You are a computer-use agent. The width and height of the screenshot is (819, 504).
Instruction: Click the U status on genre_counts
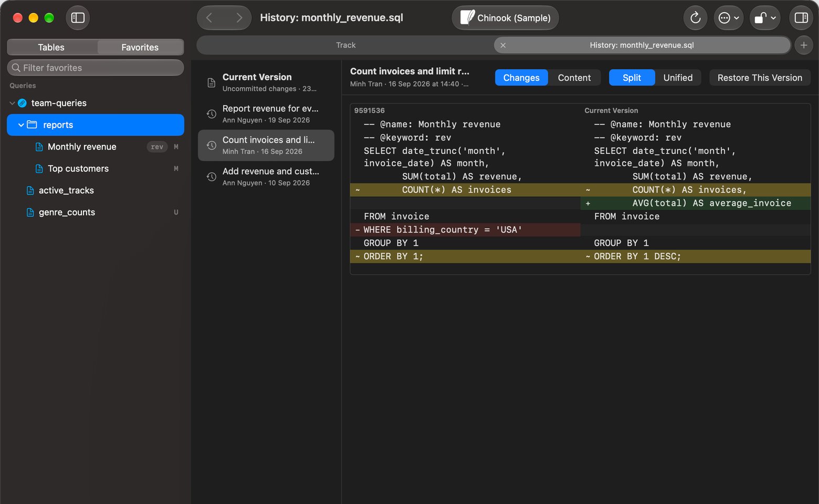point(176,213)
